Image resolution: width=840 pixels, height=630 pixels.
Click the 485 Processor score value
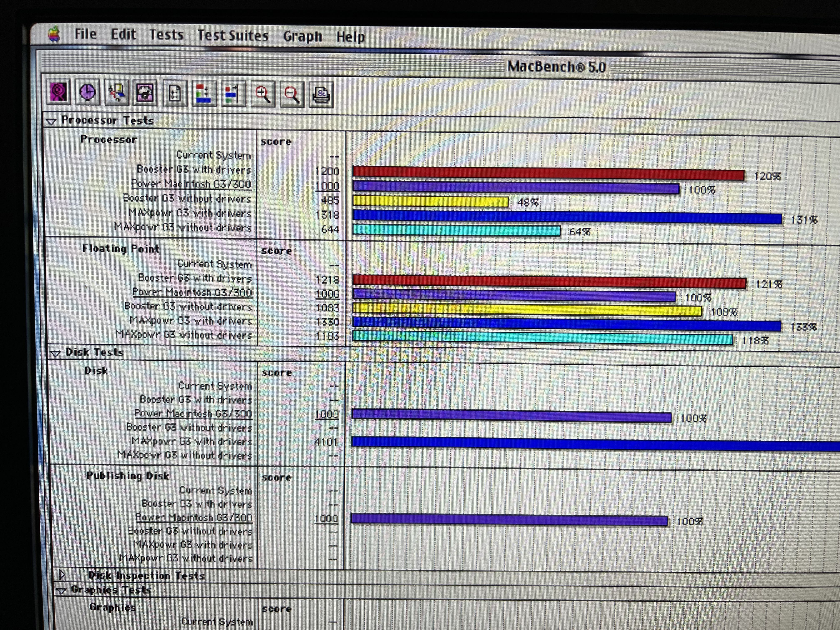[x=330, y=200]
